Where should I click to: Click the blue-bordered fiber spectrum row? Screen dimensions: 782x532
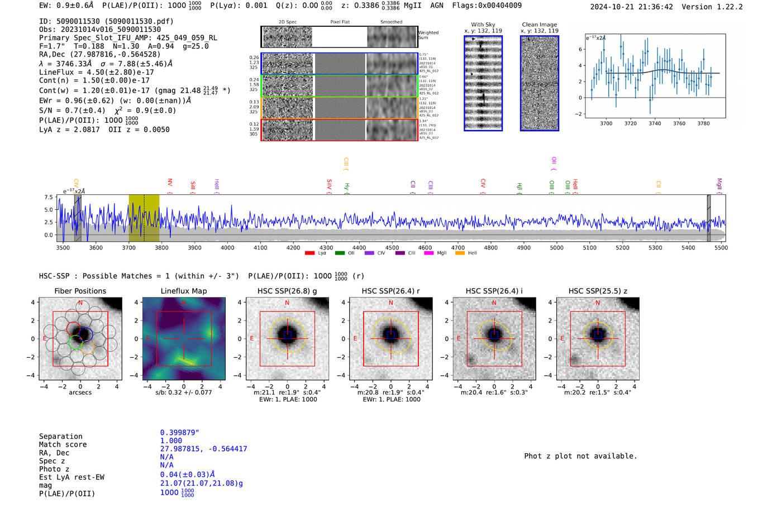(339, 64)
